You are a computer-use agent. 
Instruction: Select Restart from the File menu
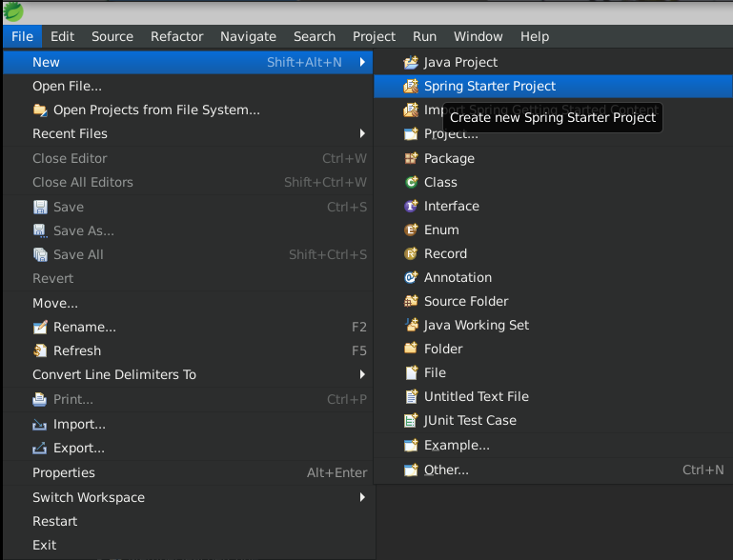tap(54, 521)
